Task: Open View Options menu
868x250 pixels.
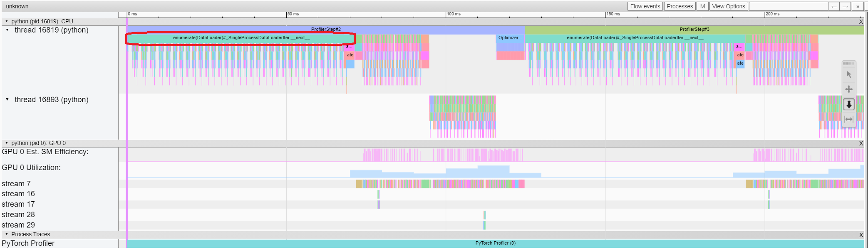Action: coord(728,6)
